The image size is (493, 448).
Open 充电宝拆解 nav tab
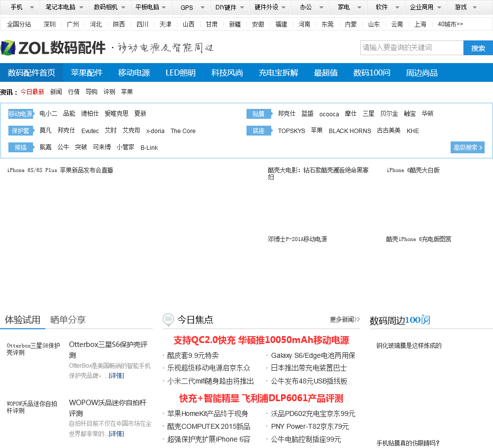(x=278, y=72)
